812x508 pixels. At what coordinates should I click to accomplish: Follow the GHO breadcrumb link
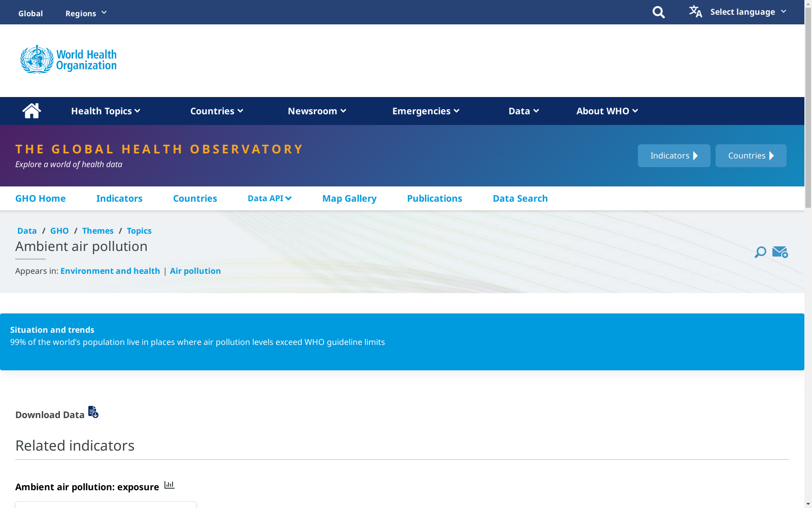[59, 231]
